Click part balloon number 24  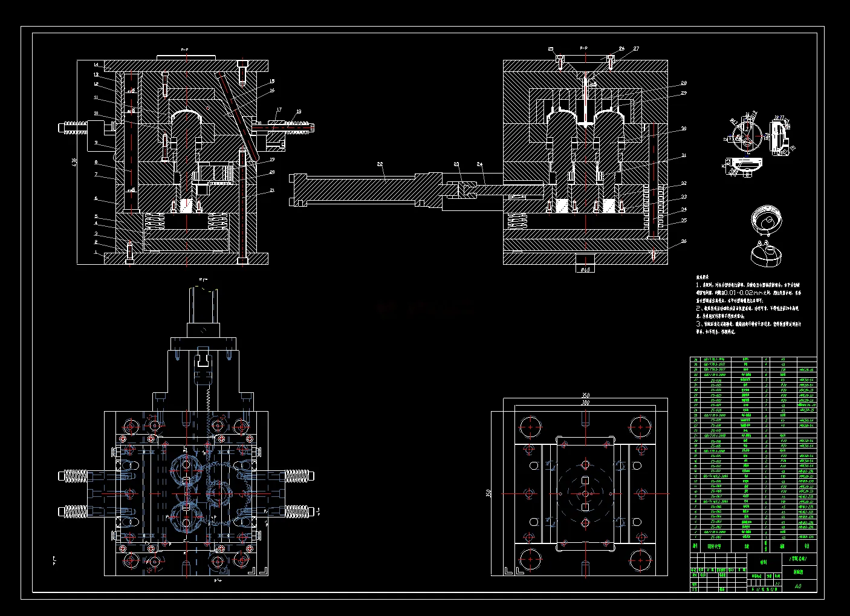[479, 164]
